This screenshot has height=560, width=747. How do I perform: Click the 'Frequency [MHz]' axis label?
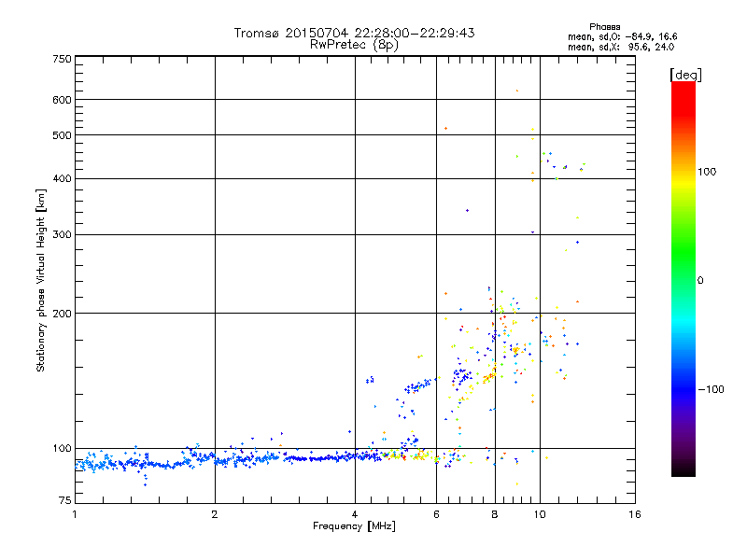pyautogui.click(x=354, y=526)
